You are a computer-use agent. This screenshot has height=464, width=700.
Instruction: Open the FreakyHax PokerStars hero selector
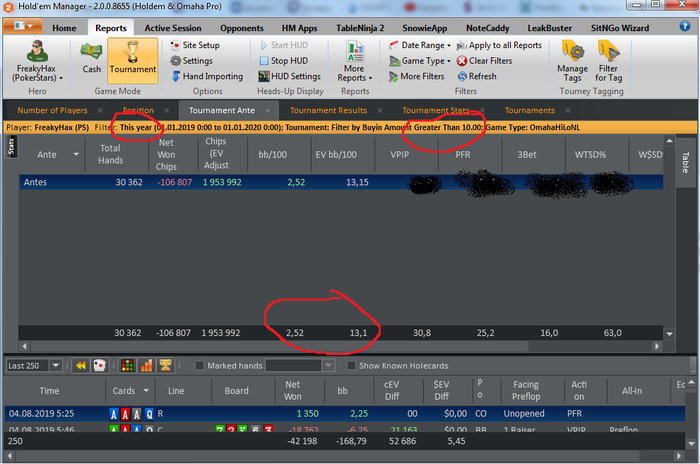point(37,61)
